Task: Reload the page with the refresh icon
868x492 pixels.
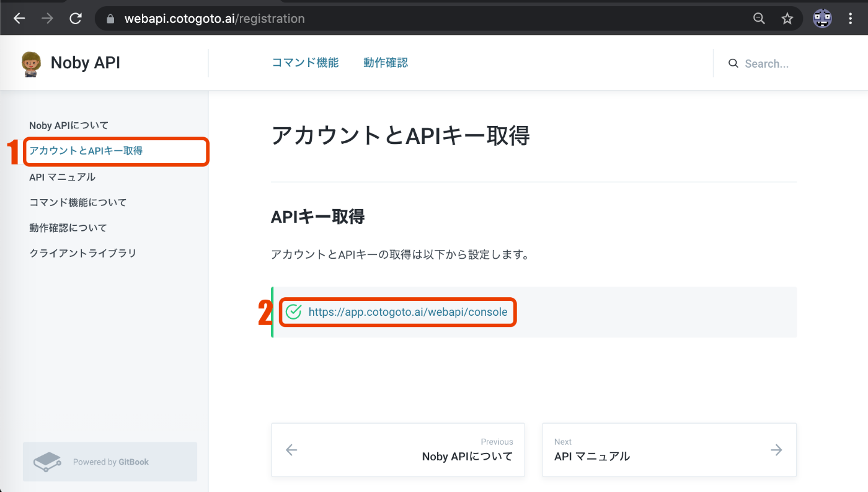Action: tap(76, 19)
